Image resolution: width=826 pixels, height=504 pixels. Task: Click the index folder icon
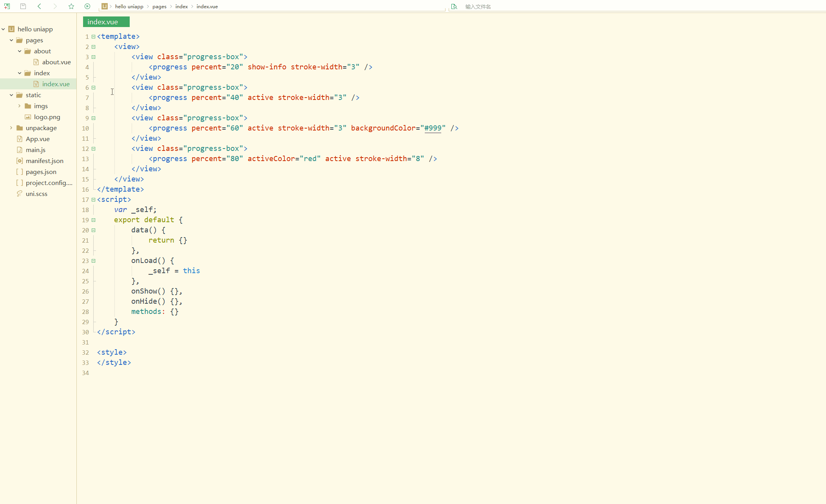point(28,73)
